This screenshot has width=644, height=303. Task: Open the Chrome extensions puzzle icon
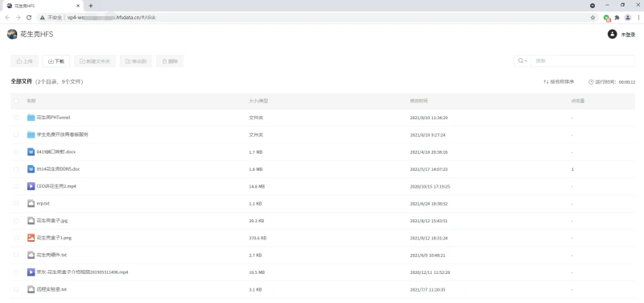pyautogui.click(x=617, y=18)
